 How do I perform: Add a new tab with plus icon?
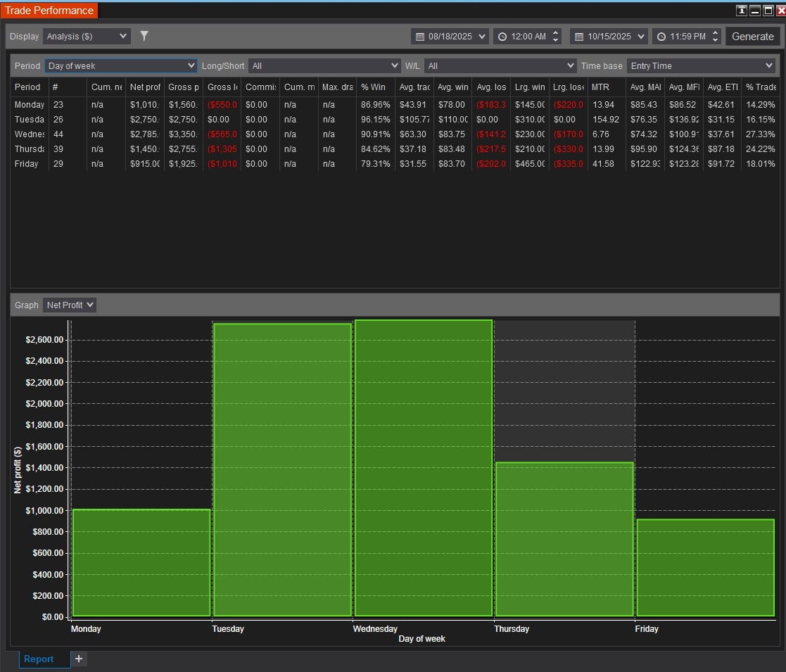[x=79, y=659]
